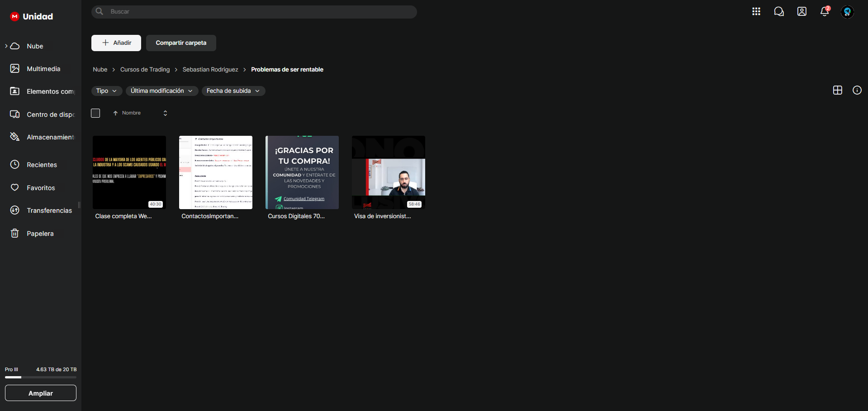
Task: Tick the select-all checkbox
Action: (x=95, y=113)
